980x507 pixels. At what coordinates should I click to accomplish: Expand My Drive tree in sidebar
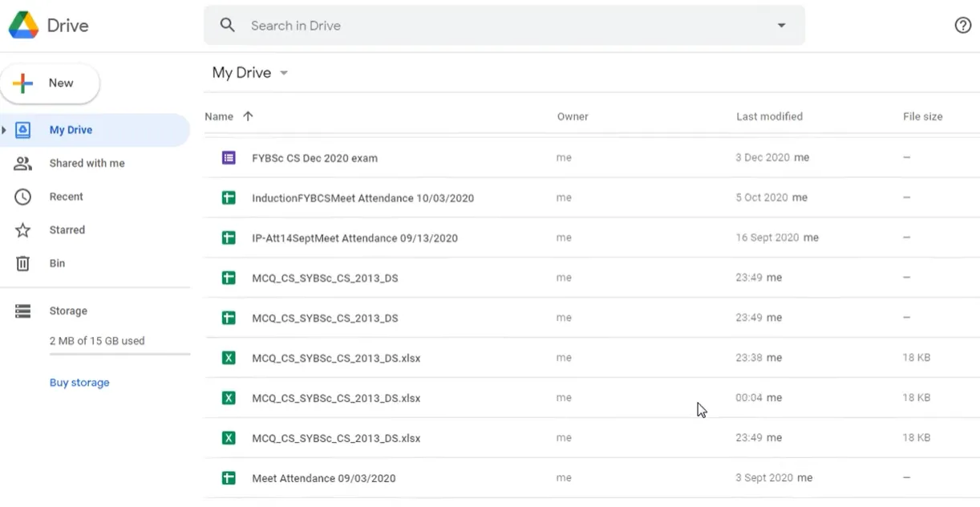pyautogui.click(x=5, y=130)
